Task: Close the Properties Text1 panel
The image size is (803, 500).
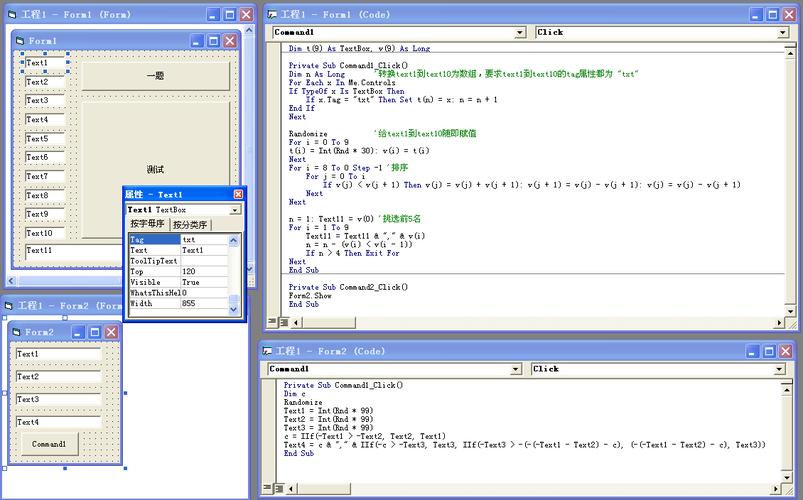Action: pos(238,194)
